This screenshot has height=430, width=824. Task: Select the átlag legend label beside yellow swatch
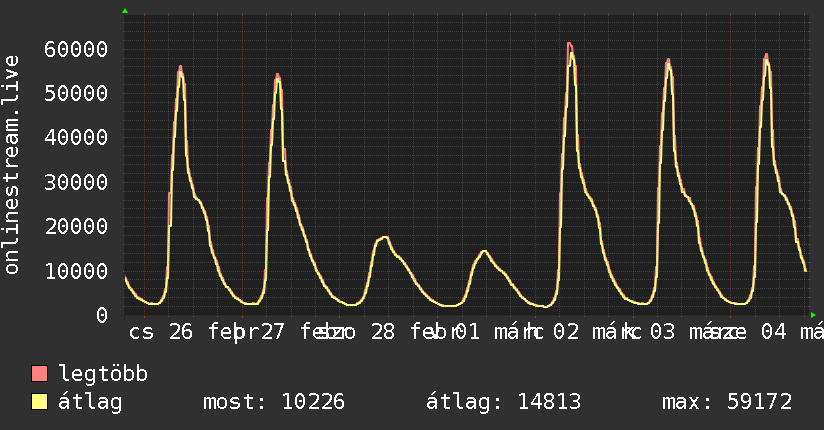(x=90, y=402)
